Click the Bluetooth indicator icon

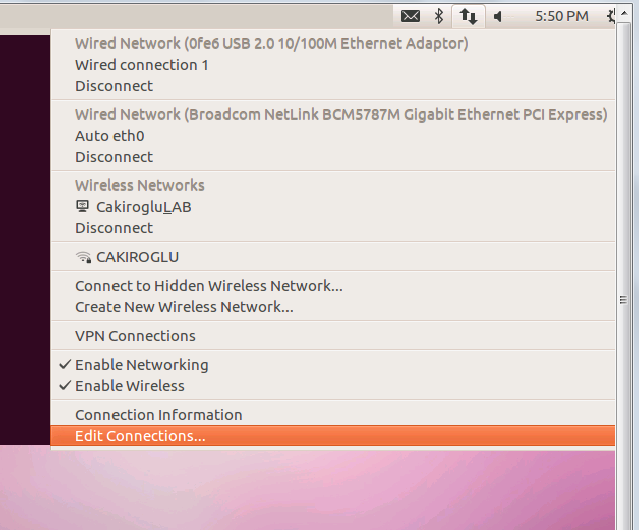pyautogui.click(x=438, y=16)
